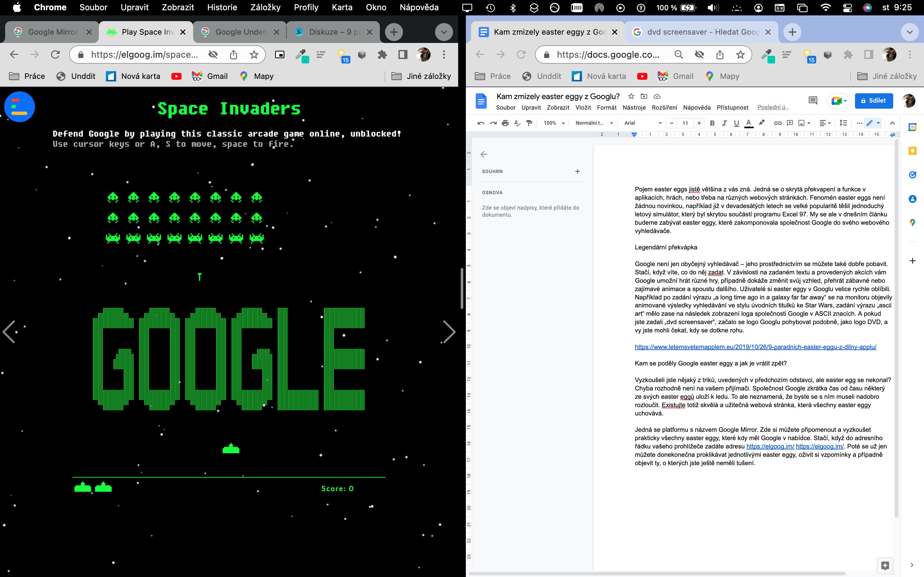Viewport: 924px width, 577px height.
Task: Open the zoom 100% dropdown
Action: point(554,123)
